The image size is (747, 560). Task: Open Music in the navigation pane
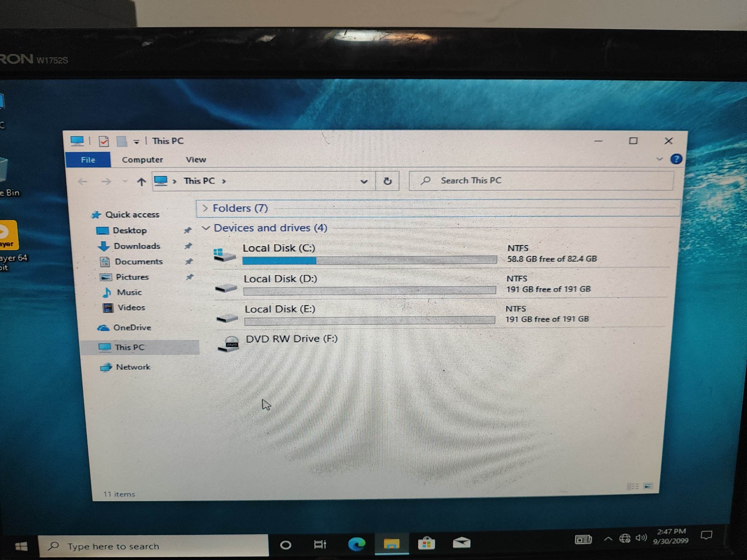pos(122,292)
